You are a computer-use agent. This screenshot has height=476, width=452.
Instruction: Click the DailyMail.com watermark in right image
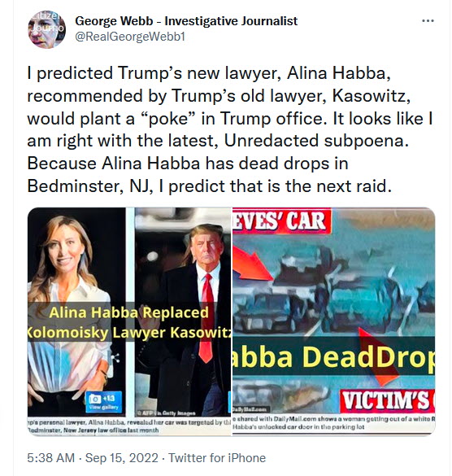pos(250,409)
